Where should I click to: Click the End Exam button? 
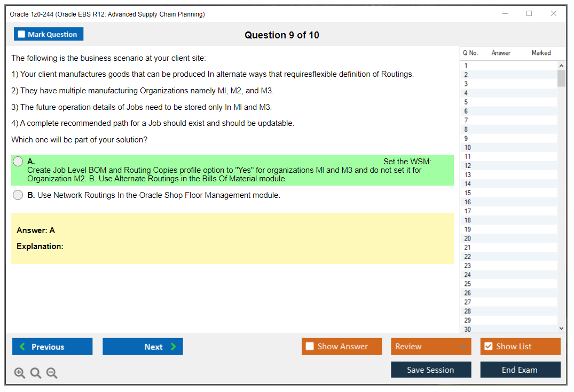520,370
